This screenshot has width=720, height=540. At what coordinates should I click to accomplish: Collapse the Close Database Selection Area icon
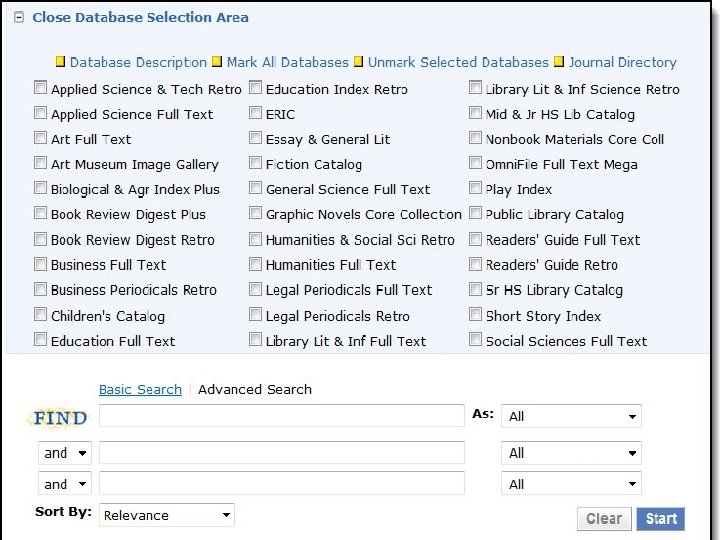click(19, 17)
